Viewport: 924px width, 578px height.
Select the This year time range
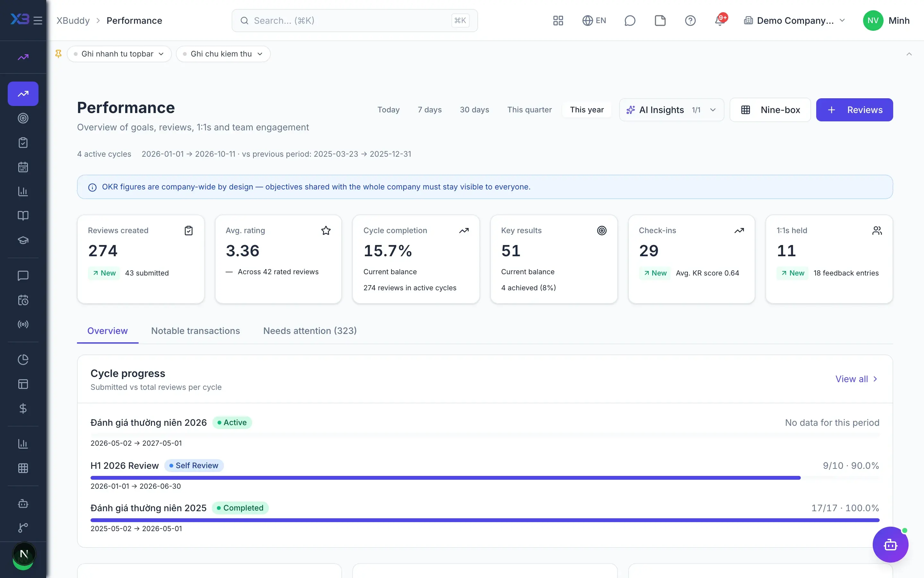coord(586,110)
